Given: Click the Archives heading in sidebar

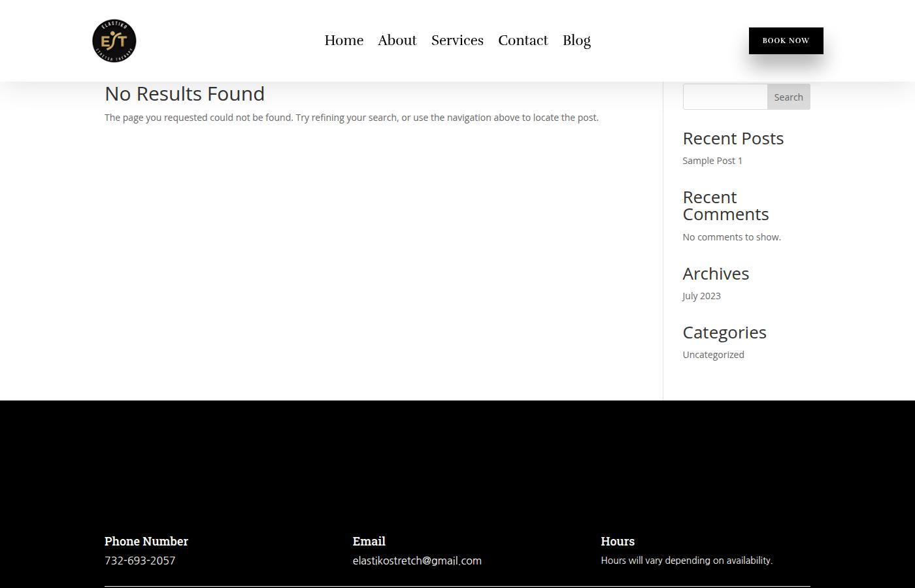Looking at the screenshot, I should (716, 274).
